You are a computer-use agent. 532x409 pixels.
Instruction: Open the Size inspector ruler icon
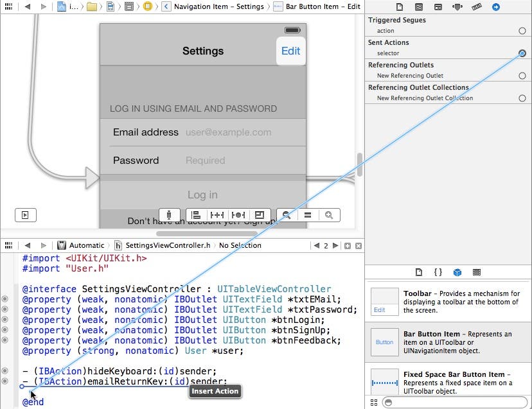point(476,7)
